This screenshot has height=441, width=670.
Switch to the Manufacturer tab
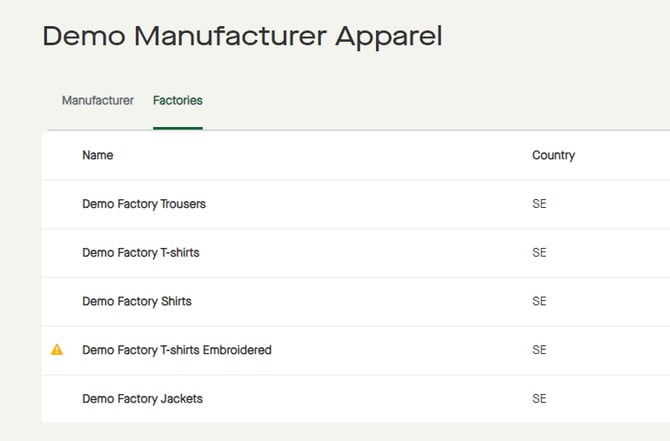click(98, 101)
